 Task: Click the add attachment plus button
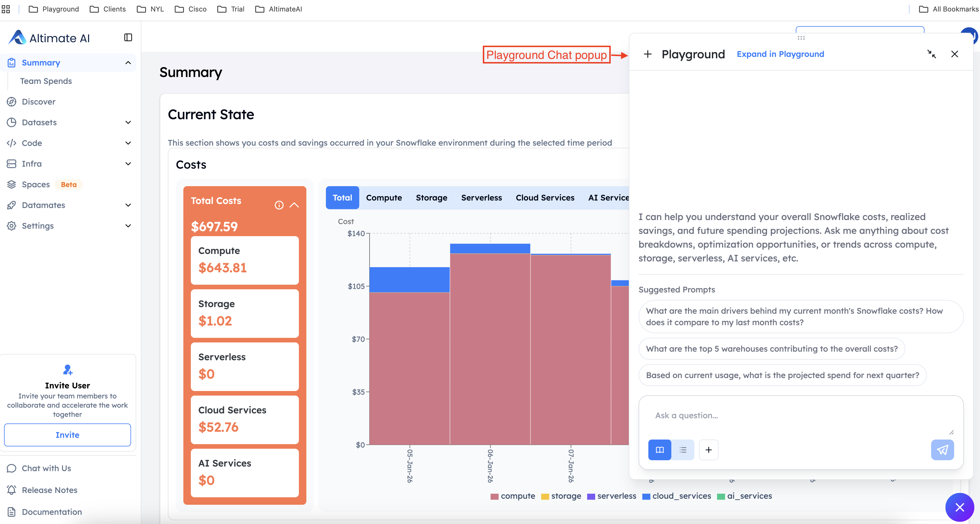coord(708,450)
